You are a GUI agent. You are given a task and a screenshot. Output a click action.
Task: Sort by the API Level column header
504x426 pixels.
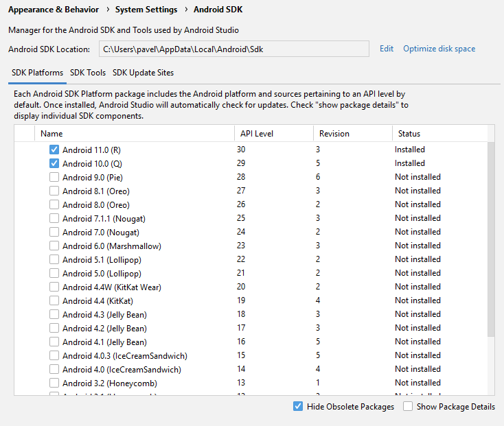pyautogui.click(x=274, y=134)
